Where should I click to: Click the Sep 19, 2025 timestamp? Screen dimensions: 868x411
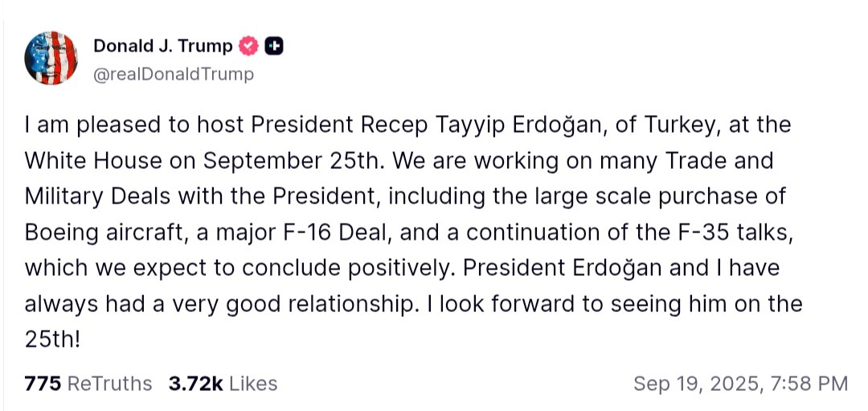click(695, 384)
